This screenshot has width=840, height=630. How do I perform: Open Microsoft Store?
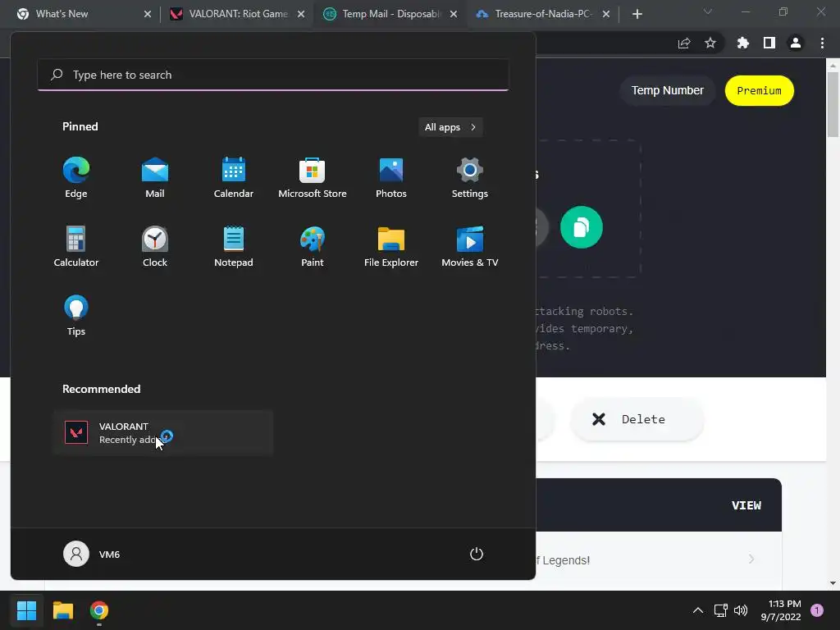(313, 178)
